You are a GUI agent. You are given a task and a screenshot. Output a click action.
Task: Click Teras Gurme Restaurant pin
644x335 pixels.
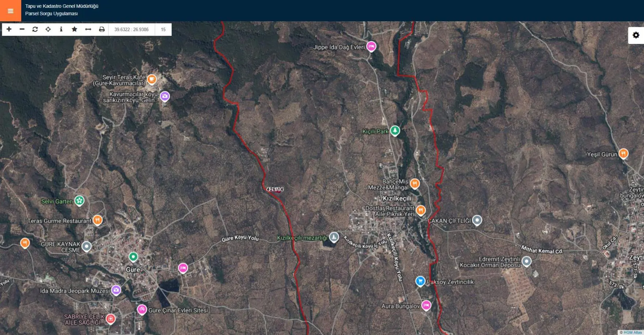(x=97, y=220)
